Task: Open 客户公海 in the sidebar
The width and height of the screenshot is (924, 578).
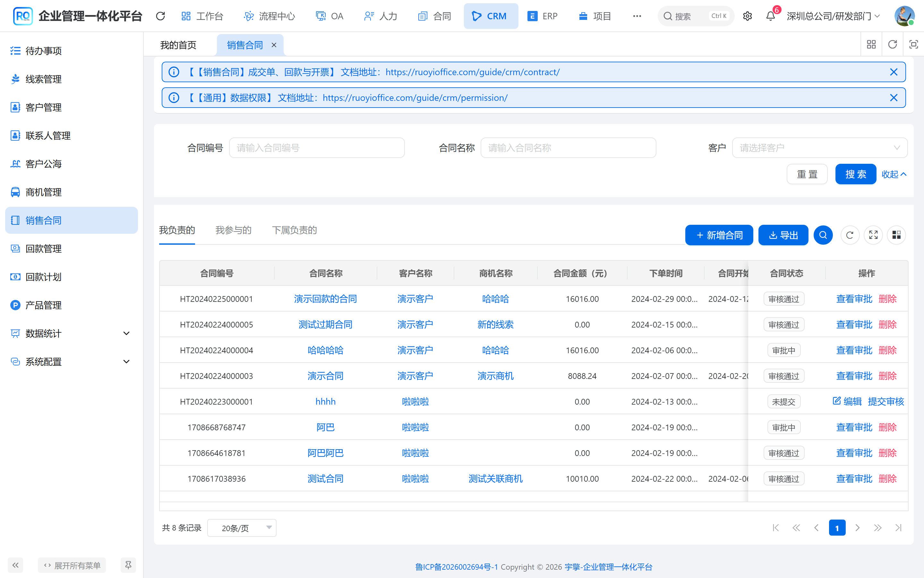Action: 72,164
